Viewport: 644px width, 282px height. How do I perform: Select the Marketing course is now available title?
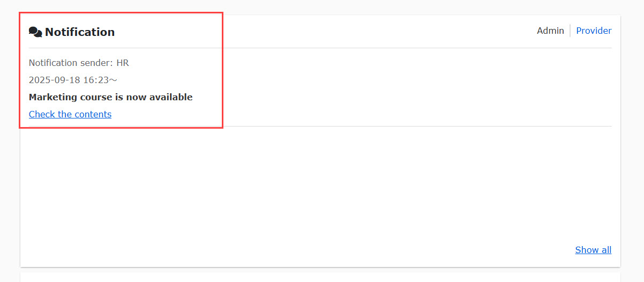(110, 97)
